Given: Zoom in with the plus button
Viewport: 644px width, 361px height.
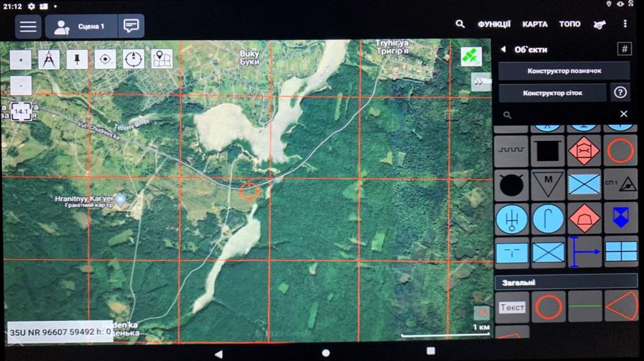Looking at the screenshot, I should pos(21,60).
